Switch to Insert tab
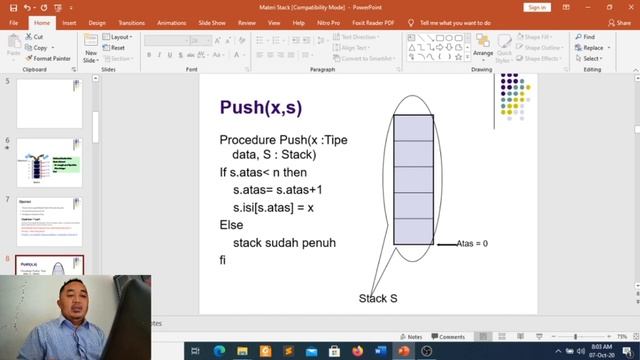The width and height of the screenshot is (640, 360). pyautogui.click(x=69, y=23)
